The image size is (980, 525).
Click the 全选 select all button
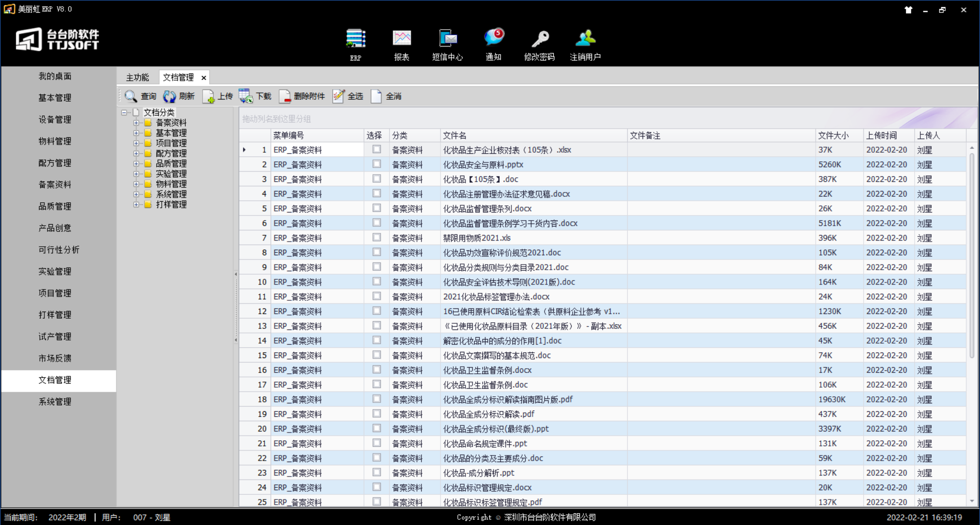pyautogui.click(x=348, y=97)
